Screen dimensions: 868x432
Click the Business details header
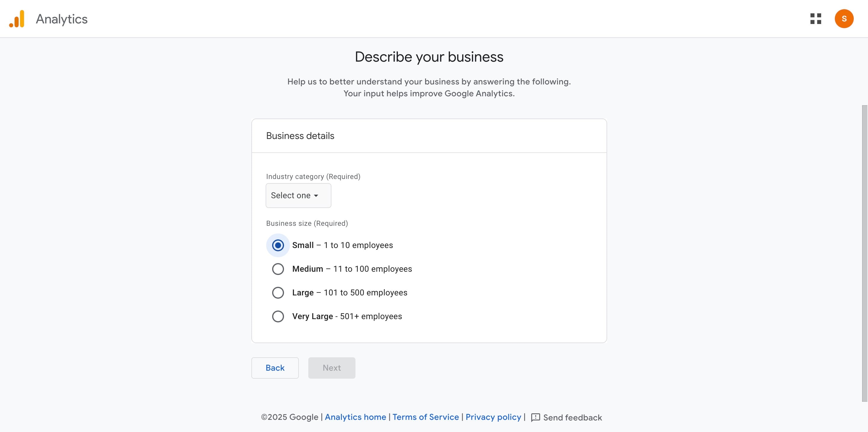pyautogui.click(x=300, y=136)
